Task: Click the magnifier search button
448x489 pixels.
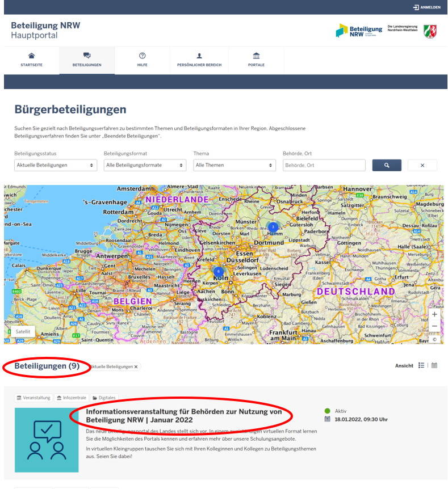Action: [387, 165]
